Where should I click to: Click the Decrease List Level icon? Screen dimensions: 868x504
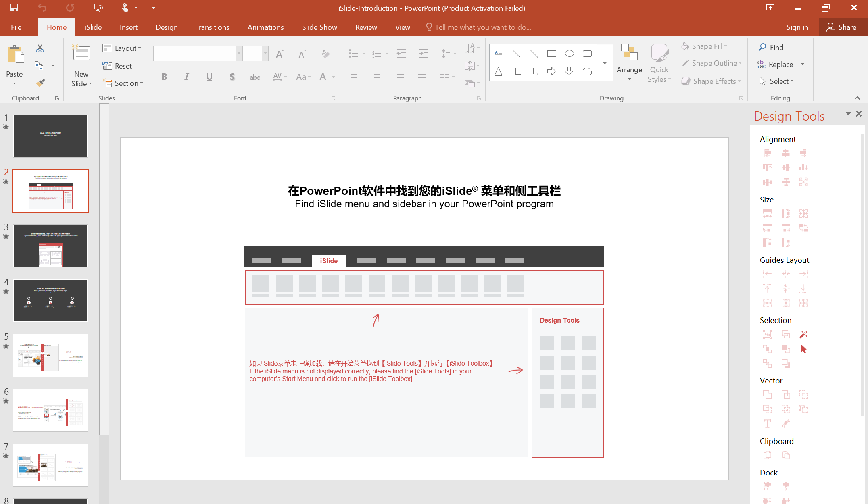pos(401,54)
